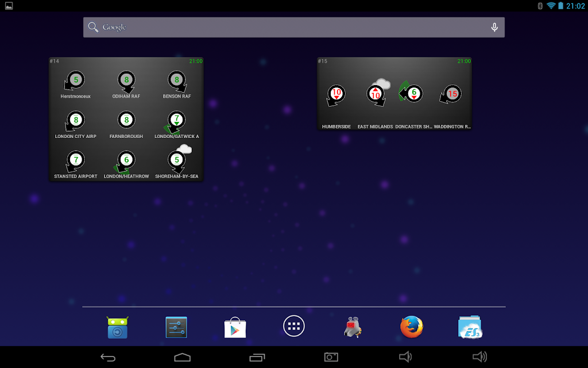Viewport: 588px width, 368px height.
Task: Tap the WADDINGTON wind icon
Action: click(x=451, y=94)
